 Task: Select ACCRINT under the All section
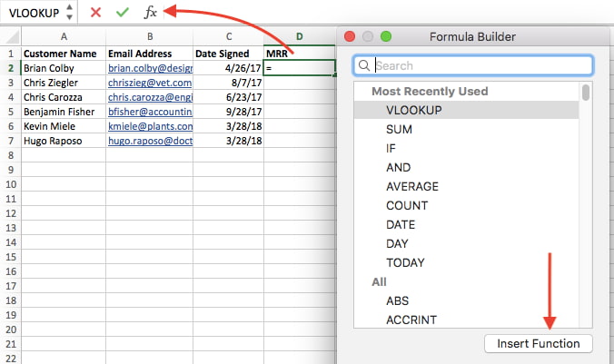click(411, 320)
